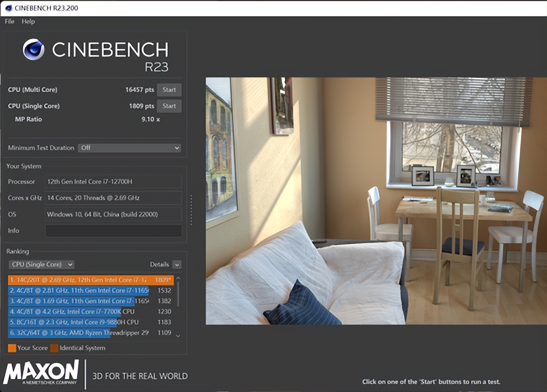The image size is (547, 392).
Task: Click the Cores x GHz field
Action: (x=113, y=198)
